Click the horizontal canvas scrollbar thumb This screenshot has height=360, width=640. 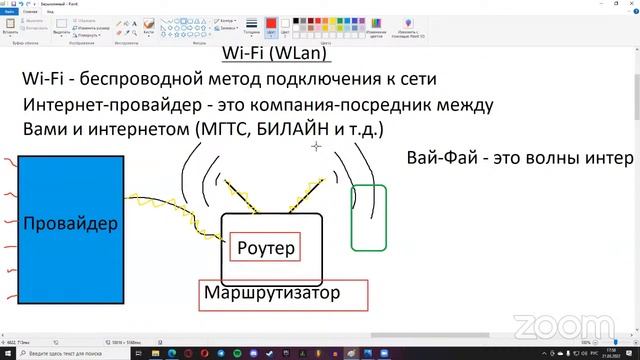[430, 335]
